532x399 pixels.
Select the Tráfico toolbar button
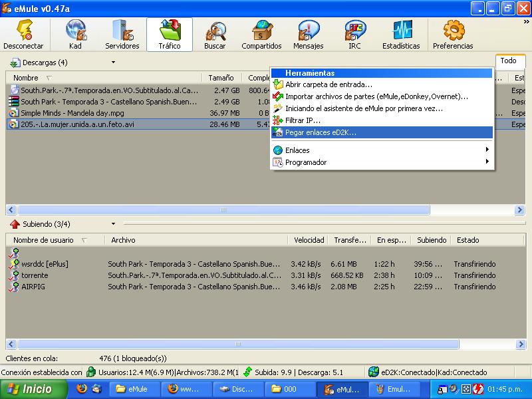pos(170,35)
